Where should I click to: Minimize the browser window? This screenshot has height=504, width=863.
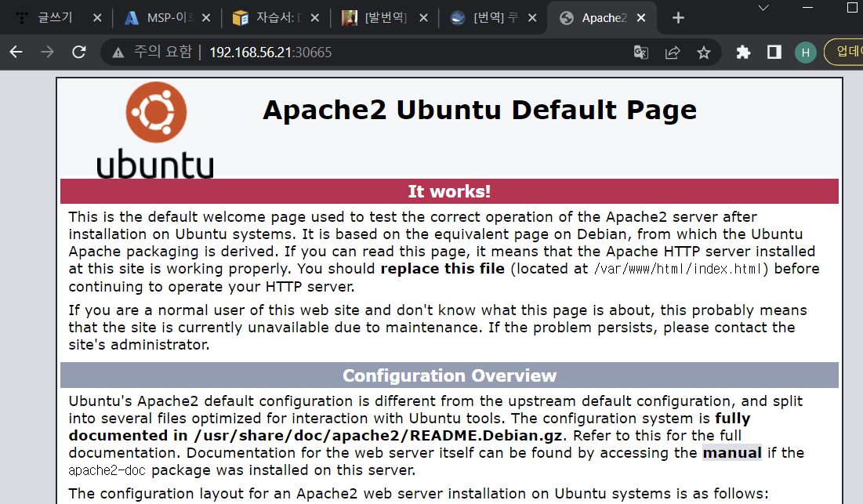coord(807,7)
